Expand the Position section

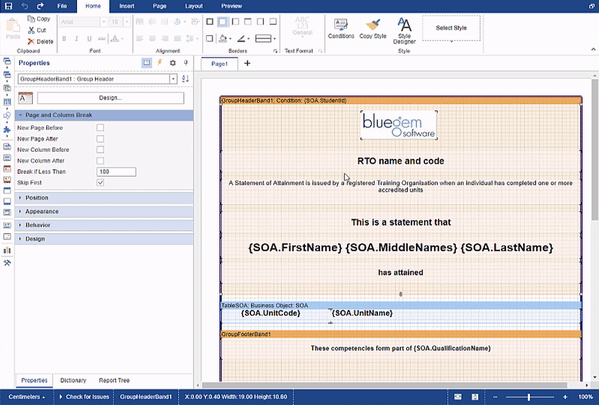tap(104, 198)
